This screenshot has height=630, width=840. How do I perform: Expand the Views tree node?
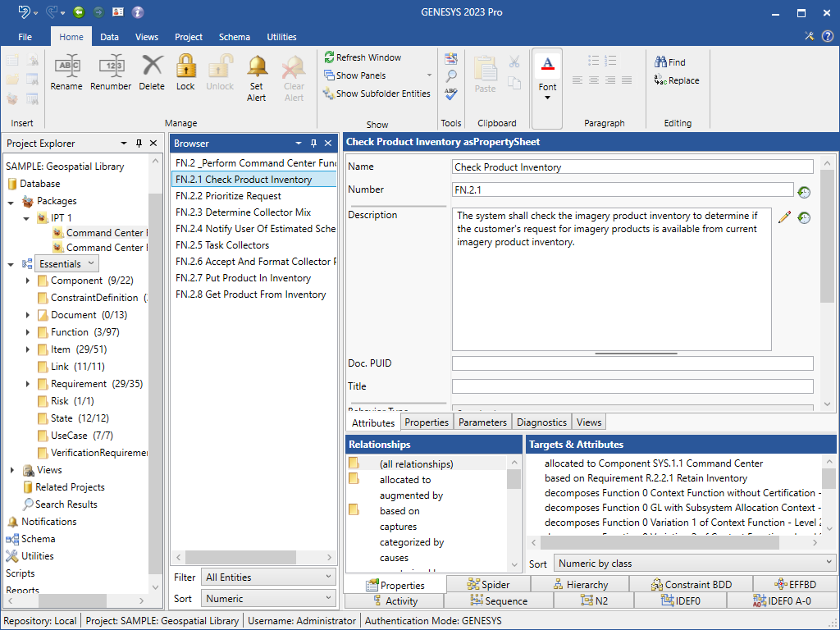pyautogui.click(x=11, y=470)
